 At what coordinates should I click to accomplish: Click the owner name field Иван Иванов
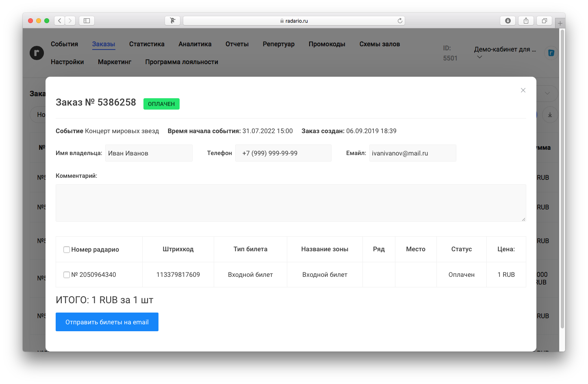click(149, 153)
